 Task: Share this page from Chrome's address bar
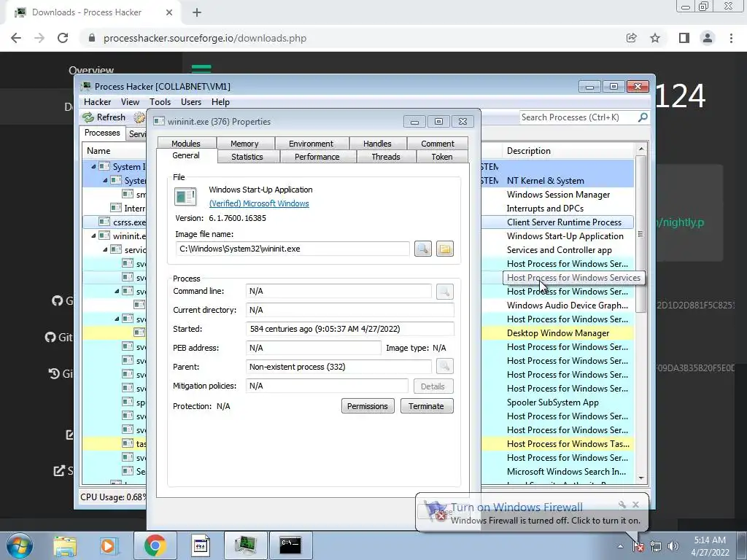click(x=631, y=38)
